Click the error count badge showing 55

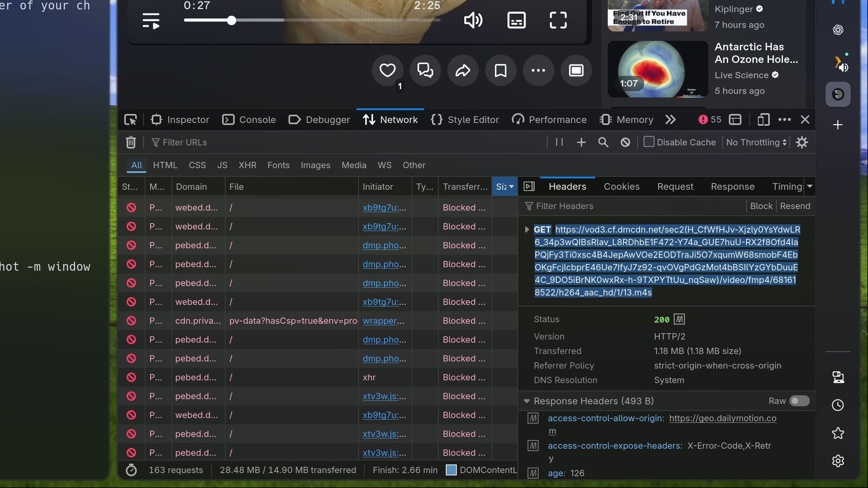pyautogui.click(x=710, y=119)
